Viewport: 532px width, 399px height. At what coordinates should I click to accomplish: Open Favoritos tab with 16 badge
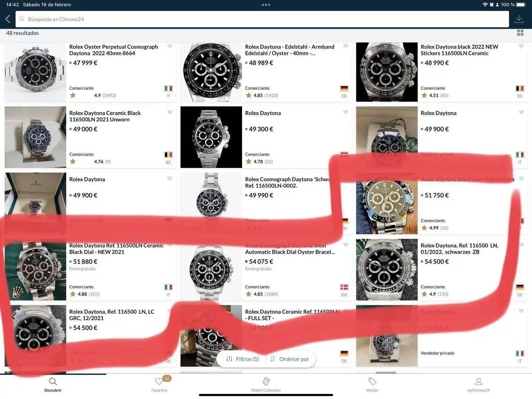(160, 385)
